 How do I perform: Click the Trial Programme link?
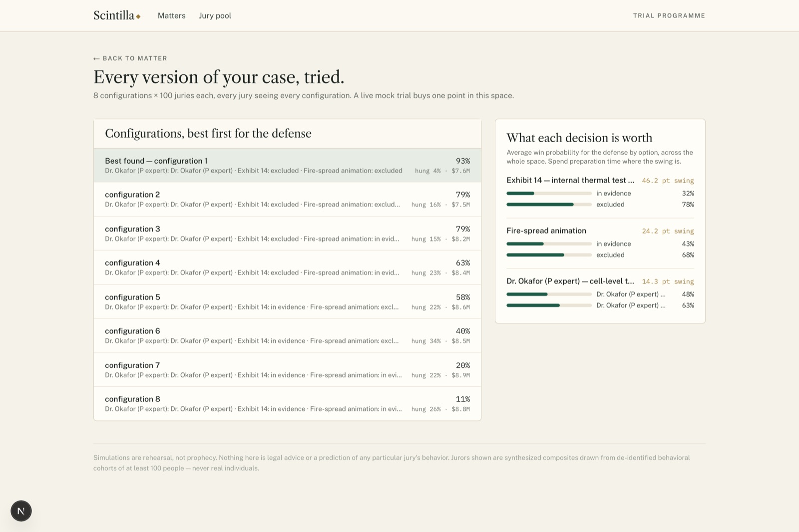[x=669, y=15]
